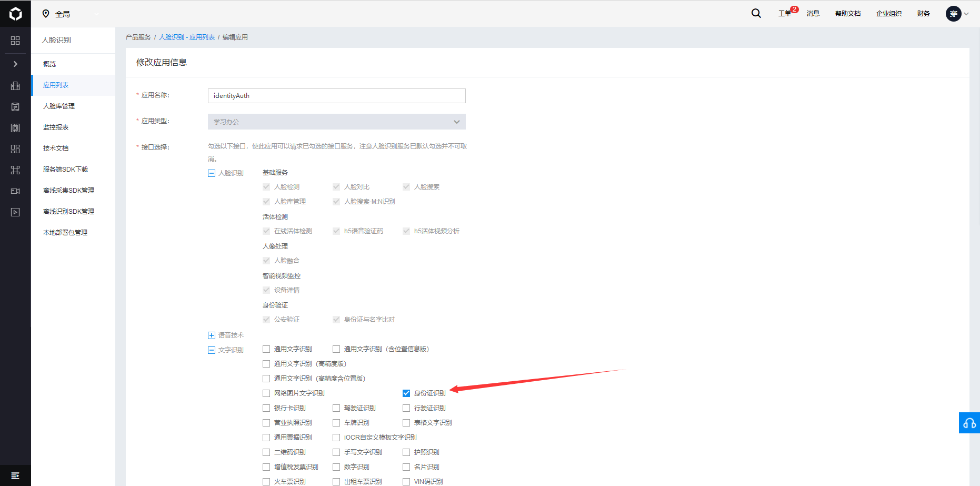Image resolution: width=980 pixels, height=486 pixels.
Task: Click the document list icon in left rail
Action: pyautogui.click(x=15, y=107)
